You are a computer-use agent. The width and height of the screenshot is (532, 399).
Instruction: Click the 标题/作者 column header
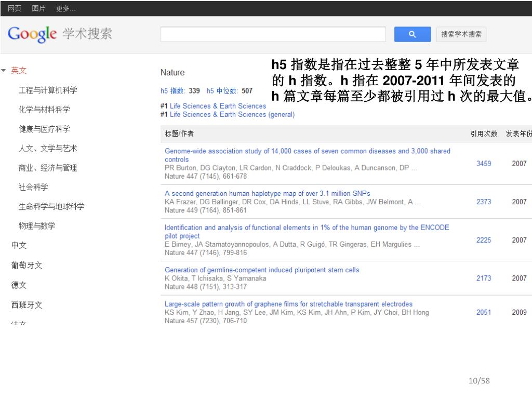tap(179, 134)
